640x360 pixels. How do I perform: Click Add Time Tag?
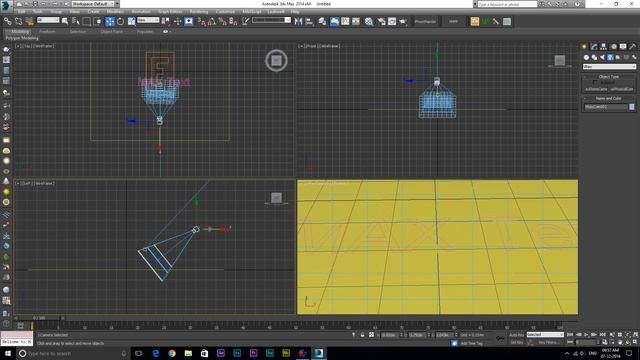(x=471, y=343)
